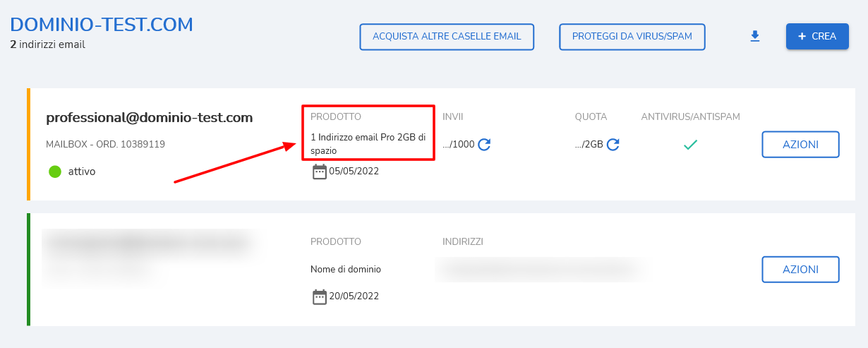Click PROTEGGI DA VIRUS/SPAM button

coord(632,37)
